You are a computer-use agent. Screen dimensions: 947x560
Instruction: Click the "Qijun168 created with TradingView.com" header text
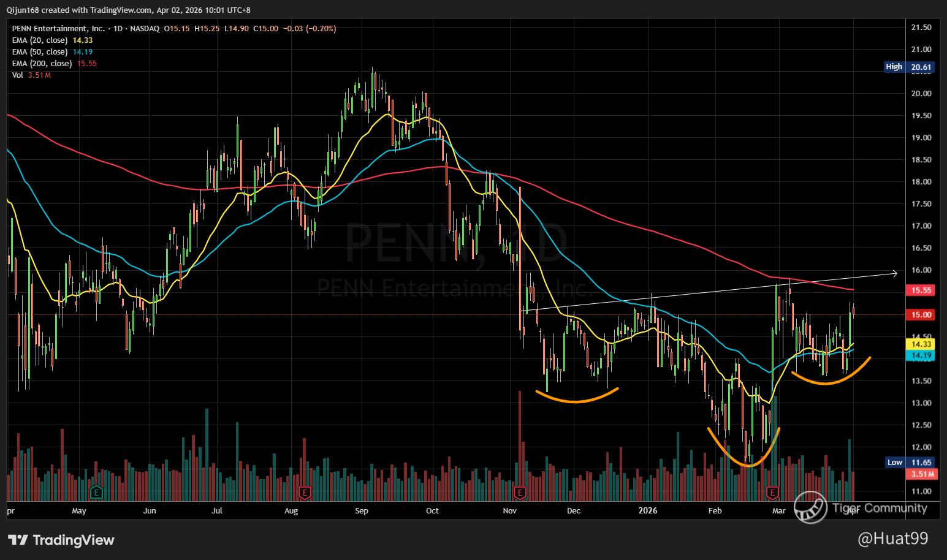click(79, 10)
